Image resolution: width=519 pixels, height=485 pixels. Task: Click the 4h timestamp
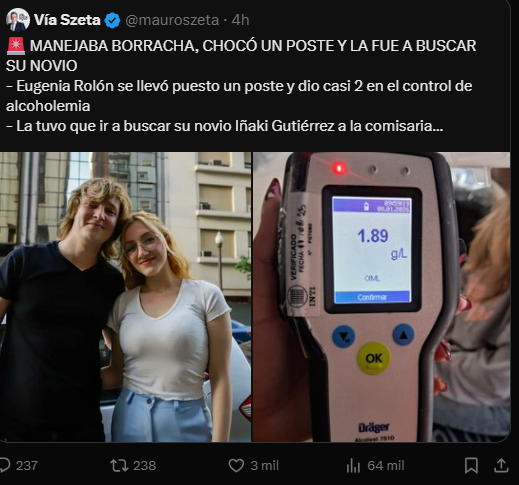[240, 20]
